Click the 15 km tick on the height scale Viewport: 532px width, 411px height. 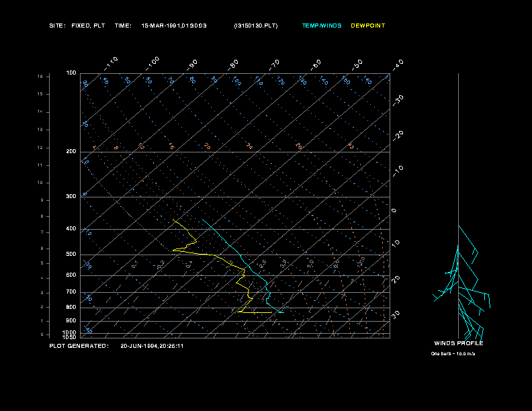(40, 94)
